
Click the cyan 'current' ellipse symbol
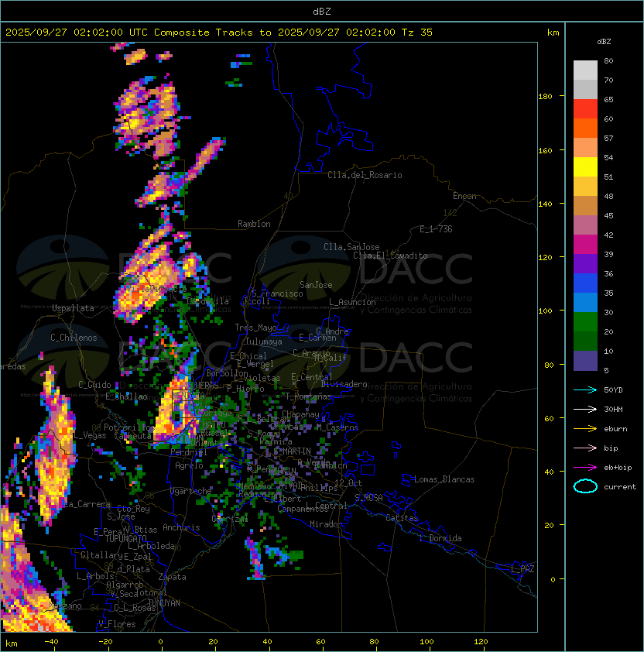[585, 486]
